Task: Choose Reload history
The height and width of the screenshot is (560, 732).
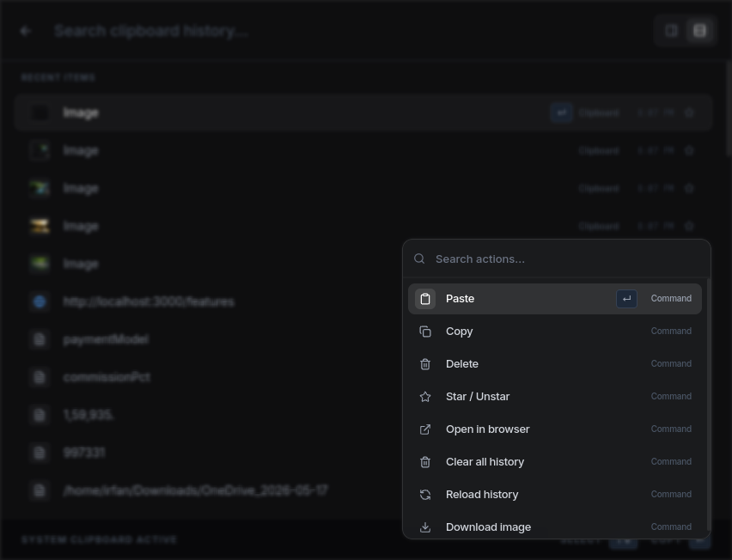Action: coord(555,495)
